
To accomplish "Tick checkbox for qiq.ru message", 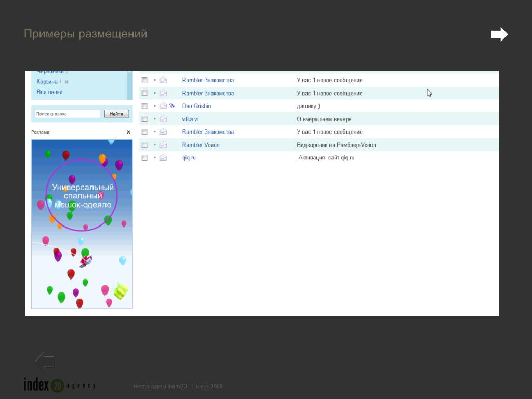I will (x=144, y=158).
